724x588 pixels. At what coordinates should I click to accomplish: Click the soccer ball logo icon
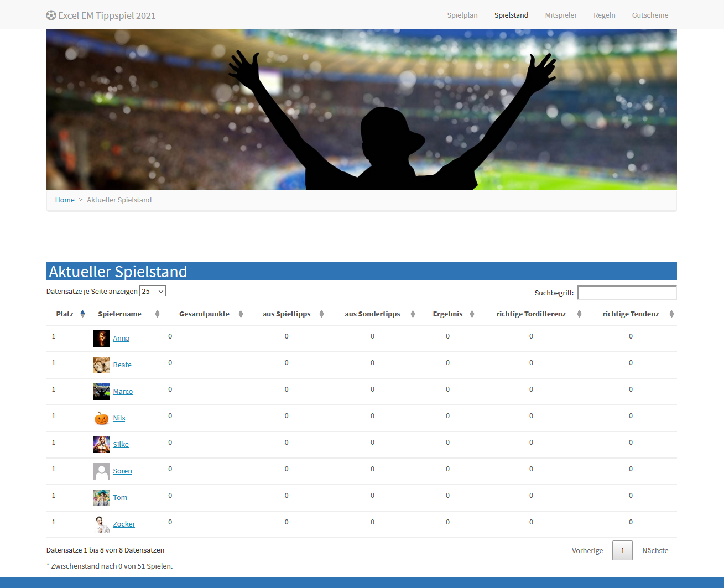tap(51, 15)
